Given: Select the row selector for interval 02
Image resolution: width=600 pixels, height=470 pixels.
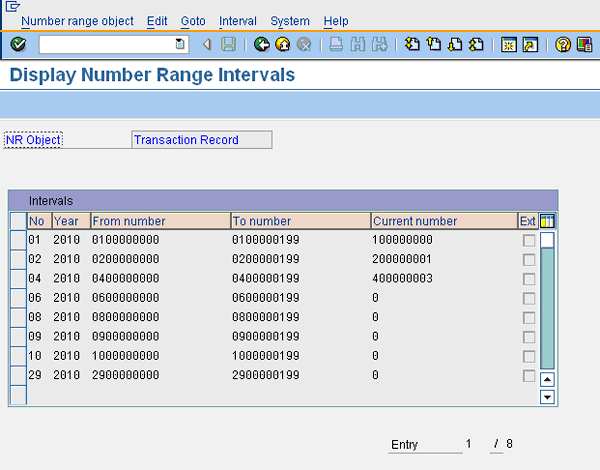Looking at the screenshot, I should 18,259.
